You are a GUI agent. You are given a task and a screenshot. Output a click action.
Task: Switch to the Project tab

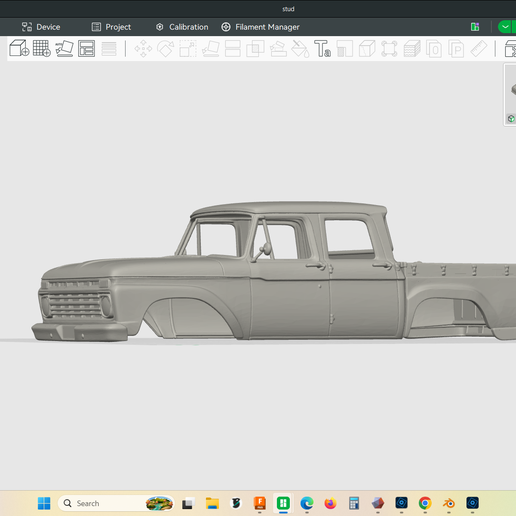[x=111, y=27]
